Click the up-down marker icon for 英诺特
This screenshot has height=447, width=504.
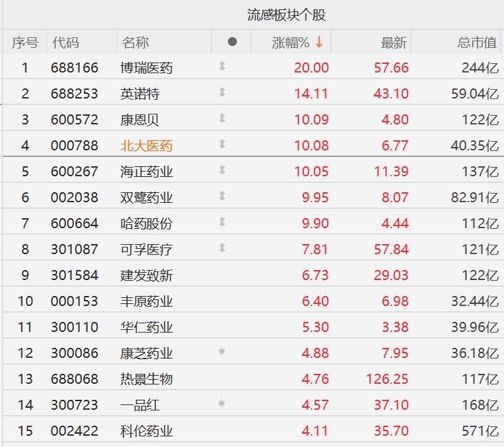(x=222, y=92)
